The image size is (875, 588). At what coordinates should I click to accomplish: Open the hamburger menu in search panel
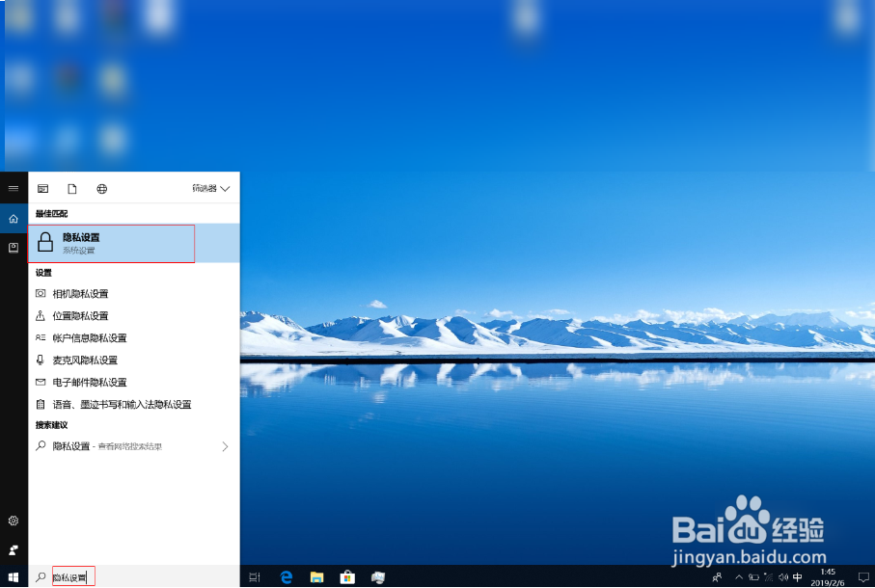point(14,188)
